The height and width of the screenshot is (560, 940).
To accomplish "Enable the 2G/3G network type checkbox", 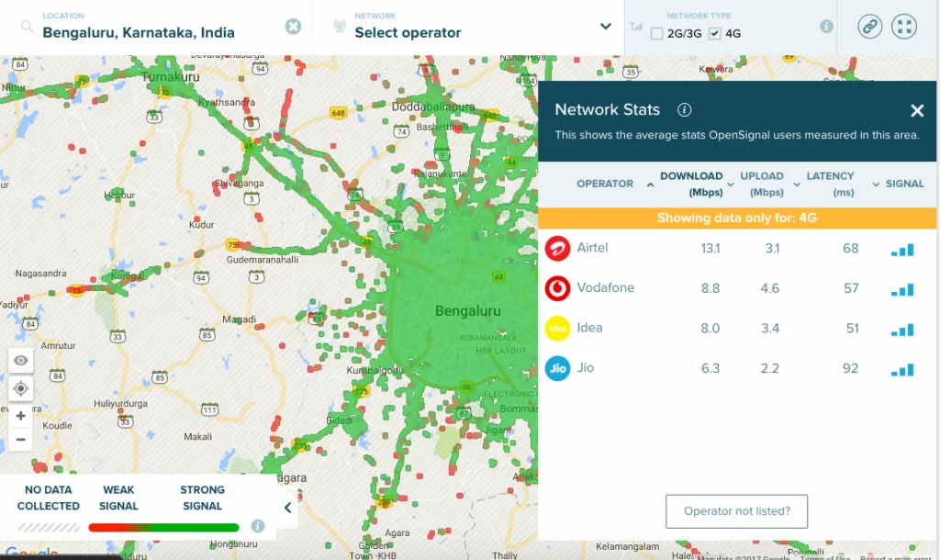I will 657,34.
